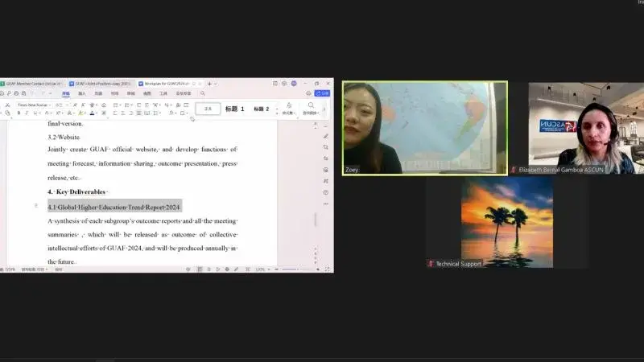Toggle superscript formatting
Viewport: 644px width, 362px height.
[59, 113]
